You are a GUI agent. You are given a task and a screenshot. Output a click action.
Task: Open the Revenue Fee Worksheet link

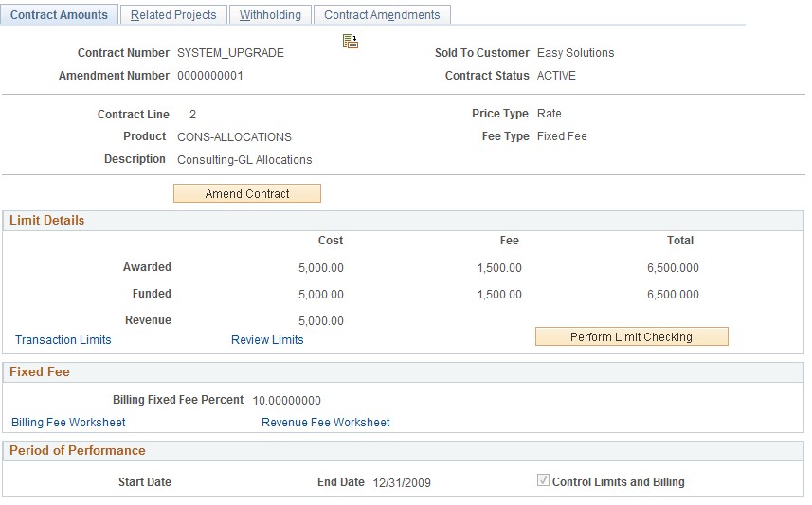coord(325,423)
